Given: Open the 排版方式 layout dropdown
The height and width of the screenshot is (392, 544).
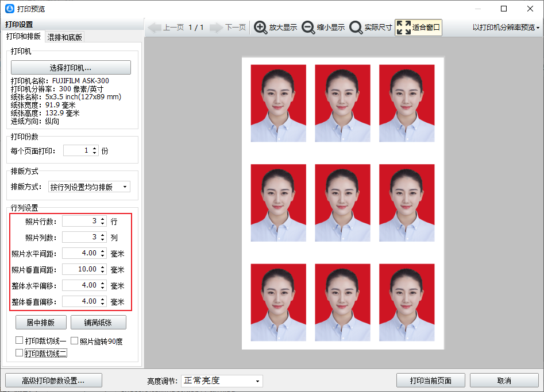Looking at the screenshot, I should coord(89,187).
